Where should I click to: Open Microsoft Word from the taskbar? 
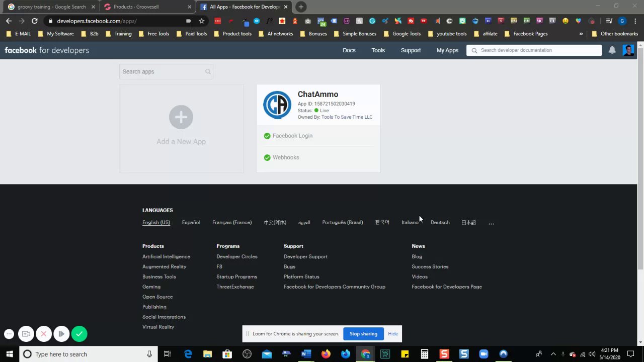(x=306, y=354)
